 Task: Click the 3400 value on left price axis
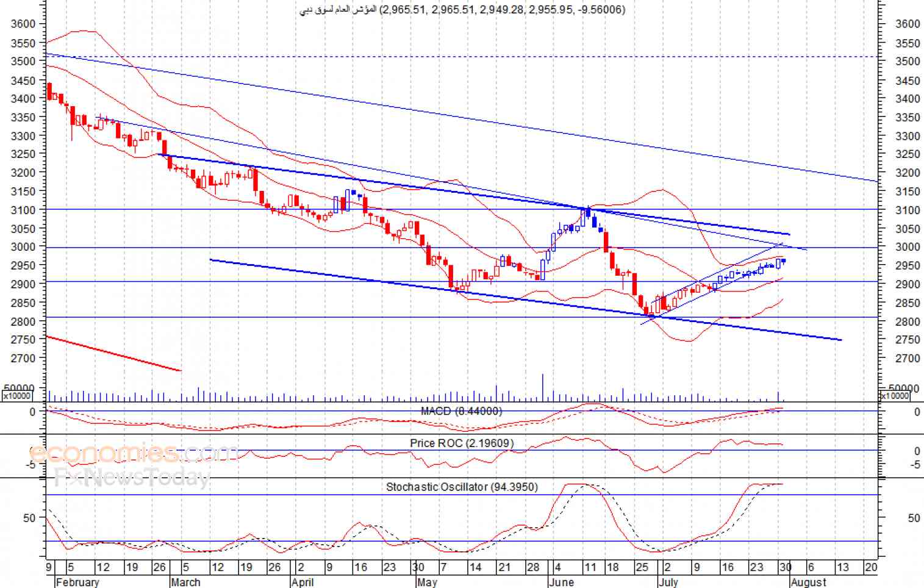(x=23, y=98)
